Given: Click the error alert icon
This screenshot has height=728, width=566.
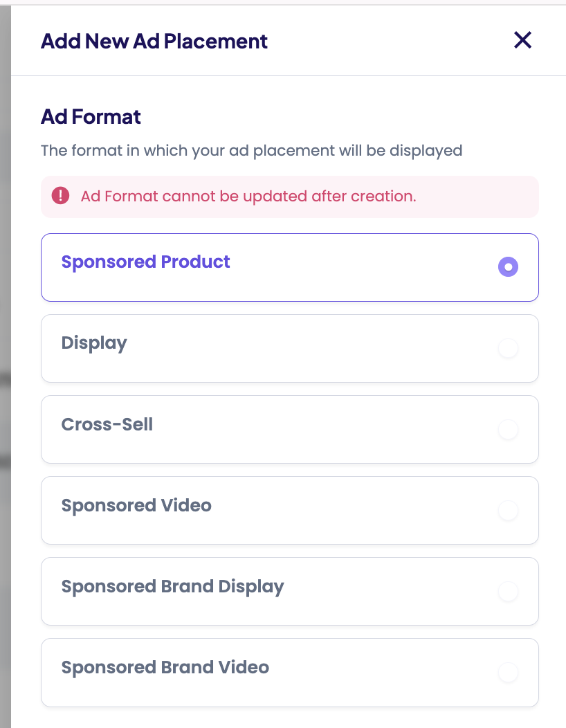Looking at the screenshot, I should [61, 197].
